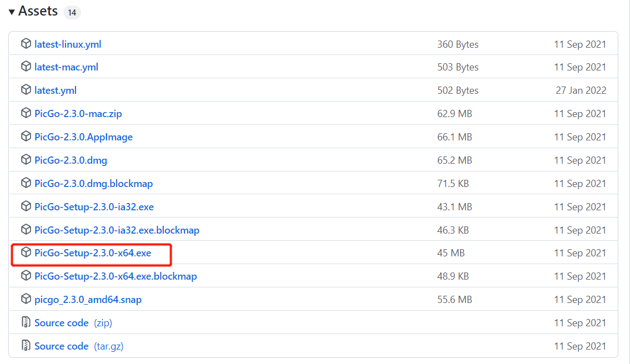Screen dimensions: 630x364
Task: Download Source code (tar.gz)
Action: pyautogui.click(x=79, y=346)
